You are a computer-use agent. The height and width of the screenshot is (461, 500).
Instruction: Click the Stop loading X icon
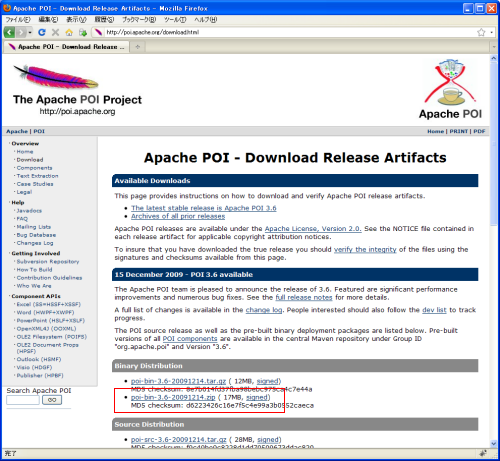55,32
